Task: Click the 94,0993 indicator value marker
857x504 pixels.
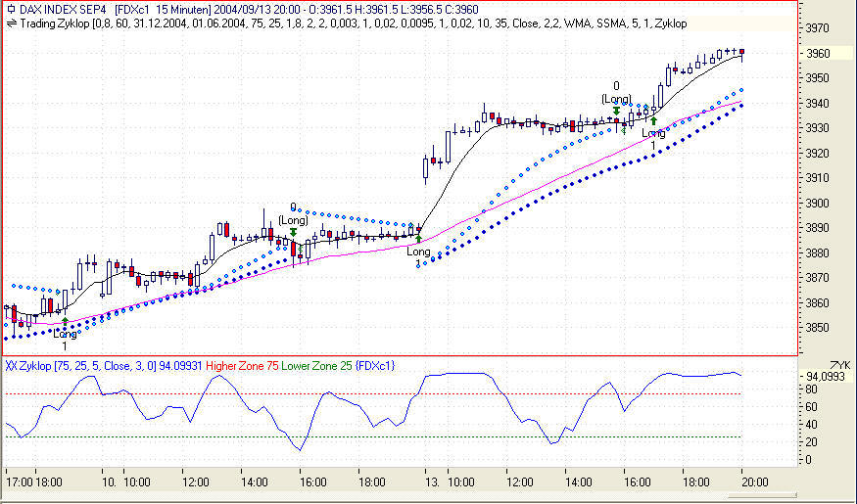Action: pyautogui.click(x=826, y=376)
